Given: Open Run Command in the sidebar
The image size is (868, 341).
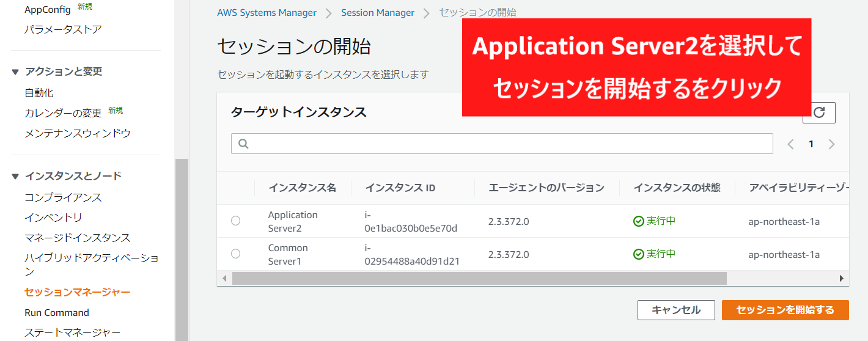Looking at the screenshot, I should [57, 312].
